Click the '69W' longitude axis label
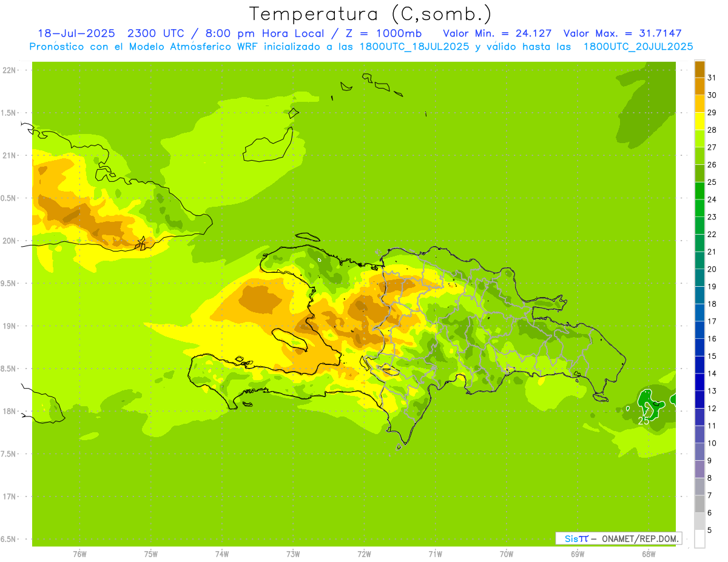728x562 pixels. pos(578,554)
